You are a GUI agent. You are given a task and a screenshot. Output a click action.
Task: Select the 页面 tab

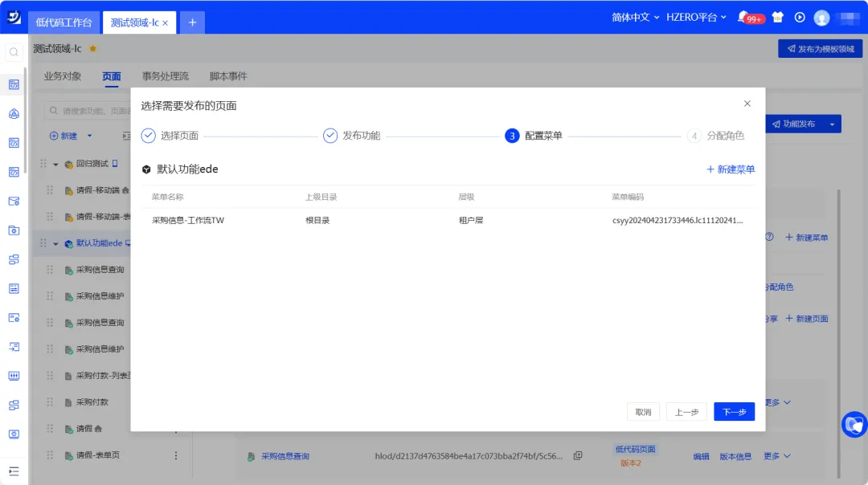(111, 76)
